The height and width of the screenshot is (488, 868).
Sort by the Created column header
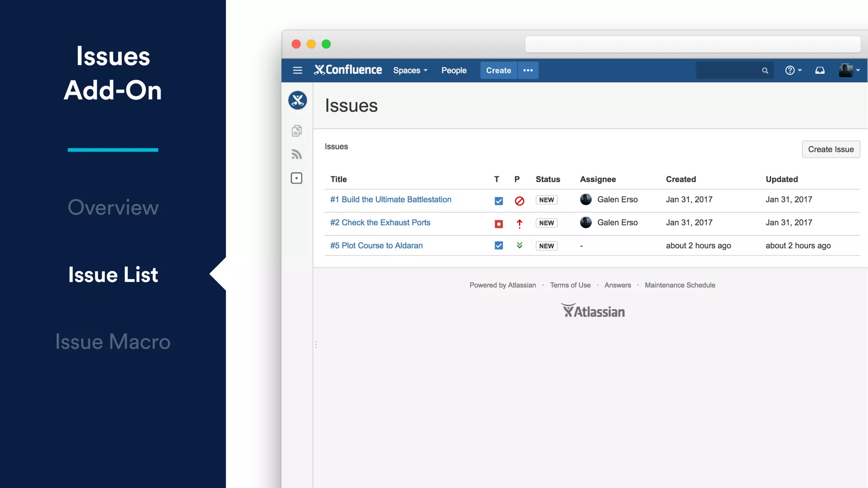click(x=681, y=179)
